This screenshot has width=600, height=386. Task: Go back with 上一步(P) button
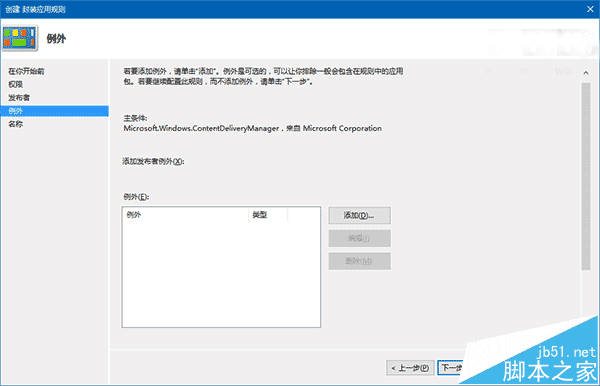pyautogui.click(x=410, y=368)
